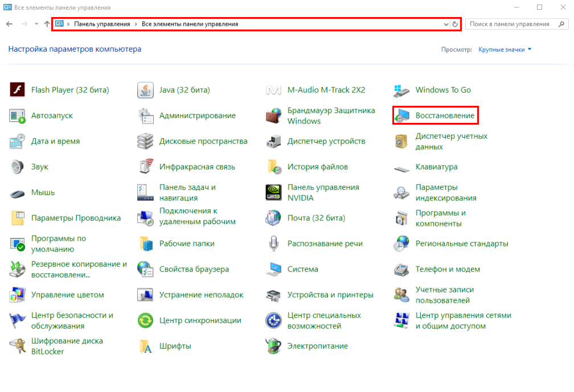Viewport: 574px width, 392px height.
Task: Click the Центр синхронизации green icon
Action: 146,320
